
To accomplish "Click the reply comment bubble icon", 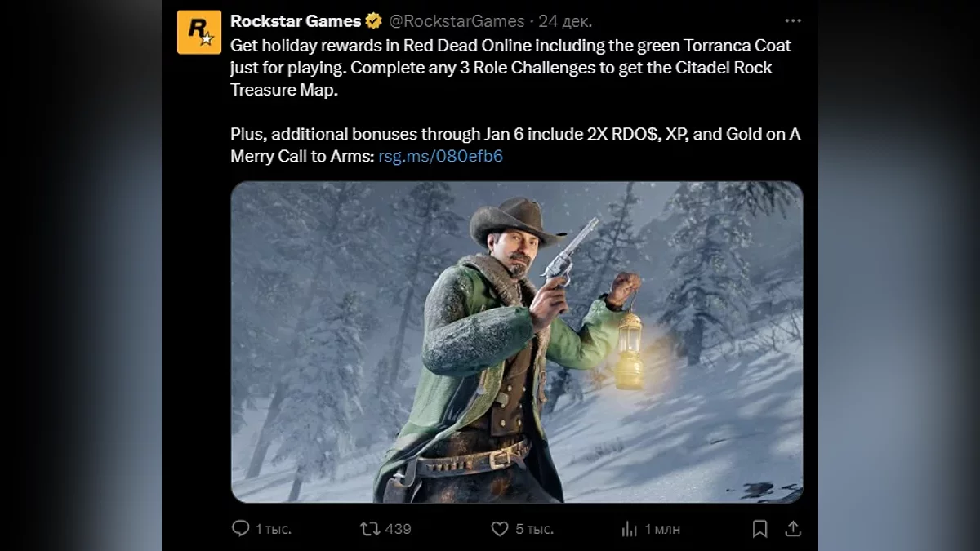I will [x=240, y=529].
